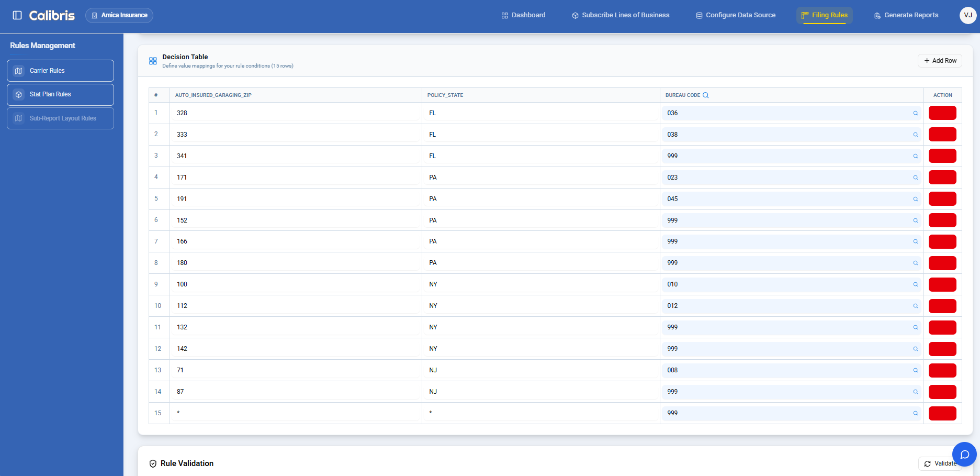Click the Subscribe Lines of Business cube icon
Screen dimensions: 980x476
[x=575, y=15]
